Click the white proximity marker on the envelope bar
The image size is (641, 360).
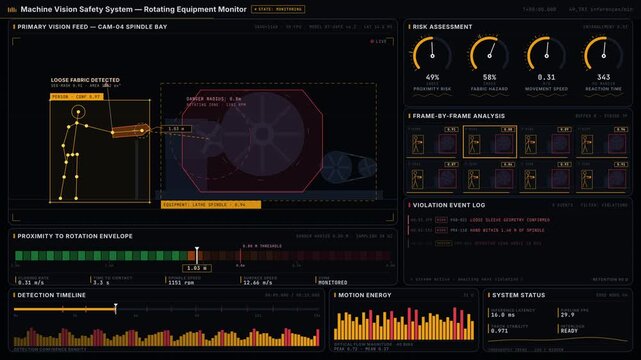coord(197,255)
